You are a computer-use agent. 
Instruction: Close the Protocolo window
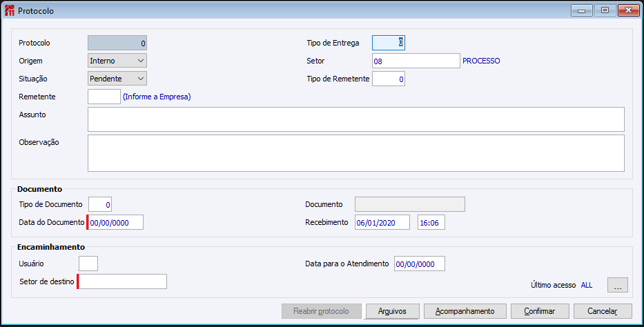point(628,10)
